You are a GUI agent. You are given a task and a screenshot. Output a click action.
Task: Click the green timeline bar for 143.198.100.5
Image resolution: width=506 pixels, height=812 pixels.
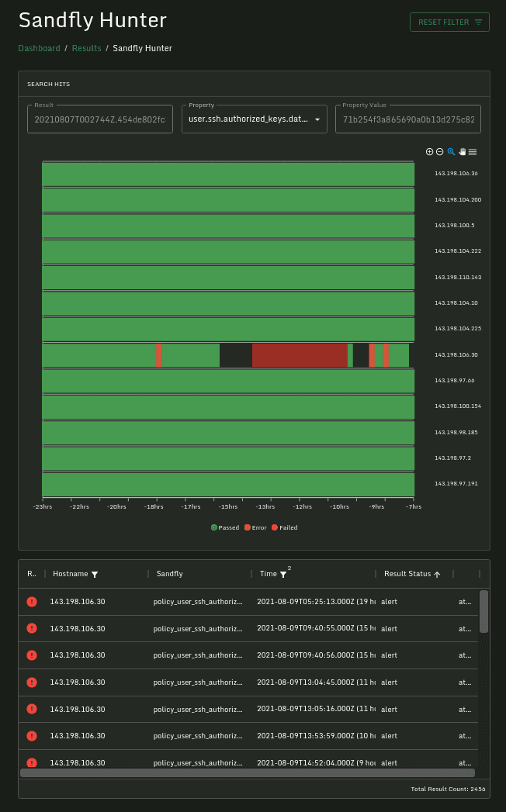tap(228, 226)
